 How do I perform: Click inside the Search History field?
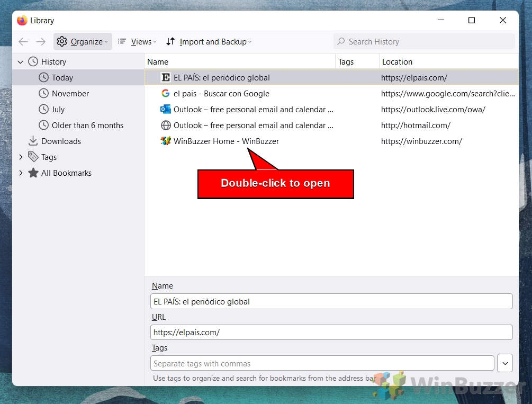(423, 41)
